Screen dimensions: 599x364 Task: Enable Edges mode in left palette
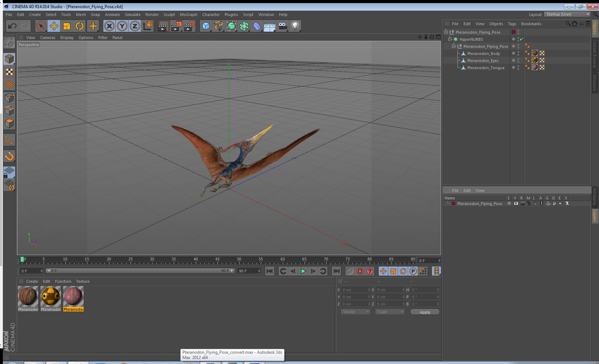coord(9,111)
